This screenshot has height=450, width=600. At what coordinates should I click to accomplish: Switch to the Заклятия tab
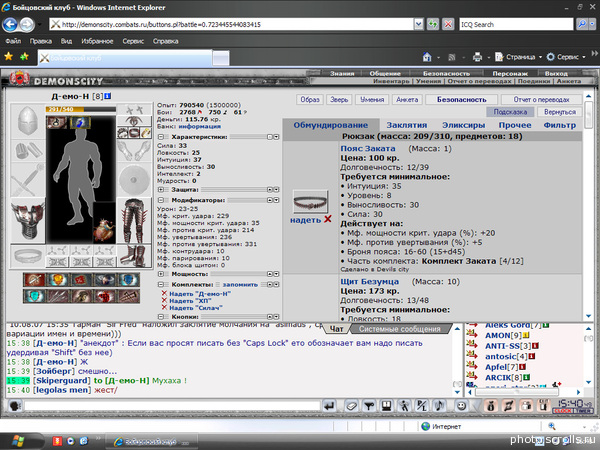click(407, 125)
